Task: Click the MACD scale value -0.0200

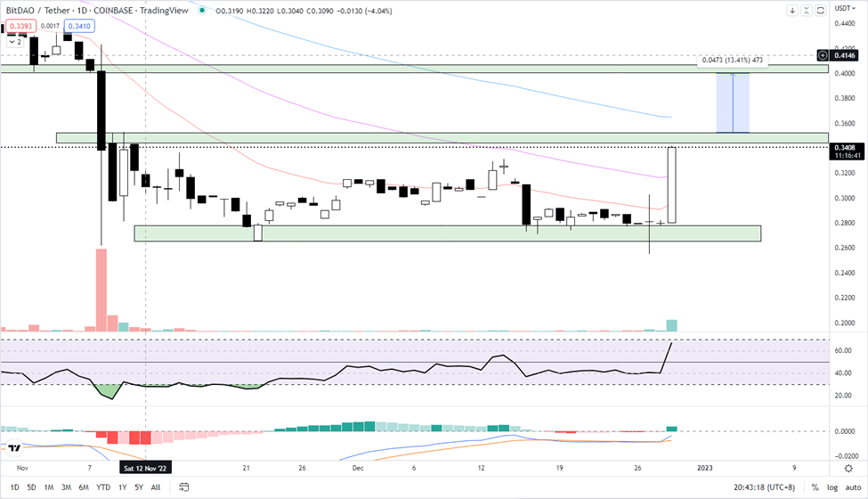Action: (x=846, y=456)
